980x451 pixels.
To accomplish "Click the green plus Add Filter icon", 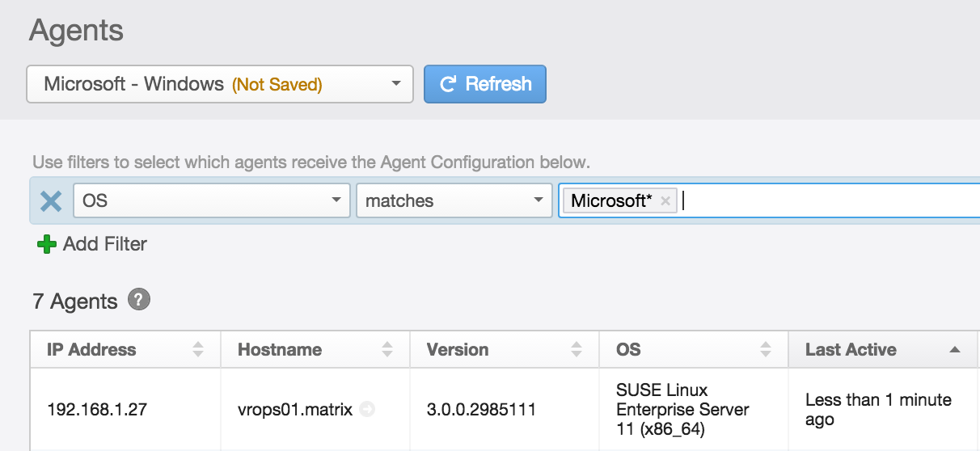I will (47, 244).
